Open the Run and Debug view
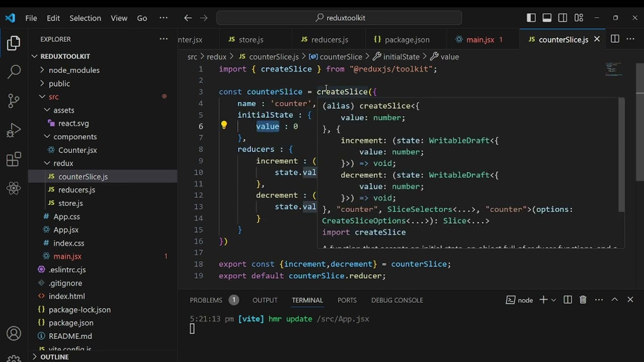The width and height of the screenshot is (644, 362). [14, 131]
